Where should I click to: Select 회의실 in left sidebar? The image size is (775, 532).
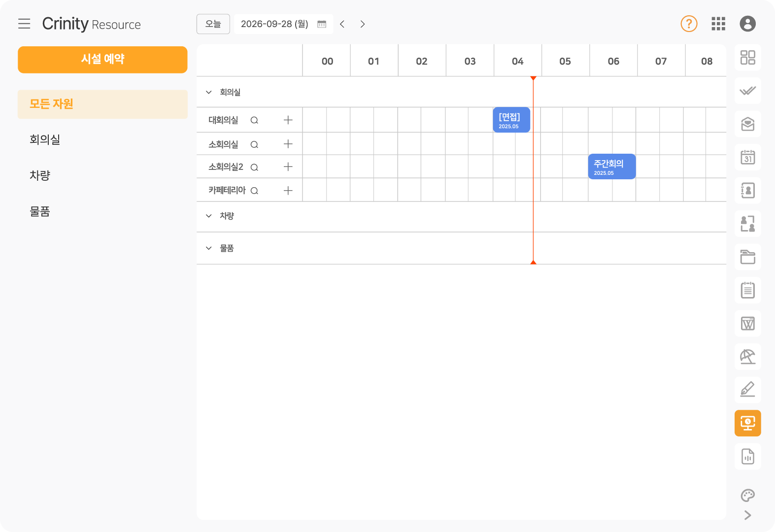pos(45,139)
